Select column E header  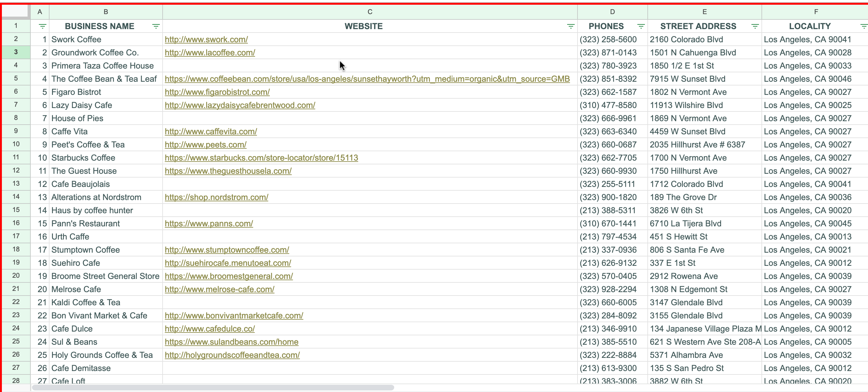pyautogui.click(x=704, y=12)
